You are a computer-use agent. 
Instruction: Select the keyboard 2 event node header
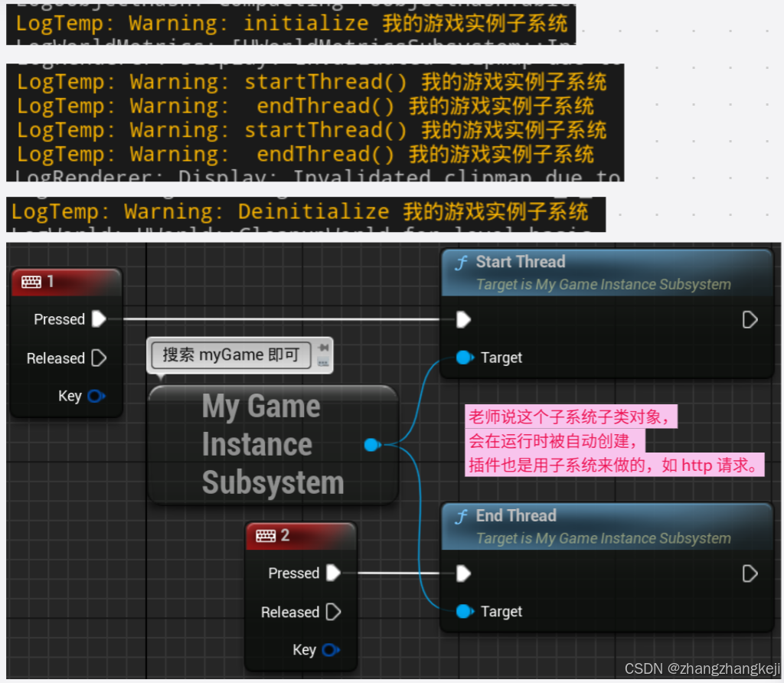[x=301, y=536]
